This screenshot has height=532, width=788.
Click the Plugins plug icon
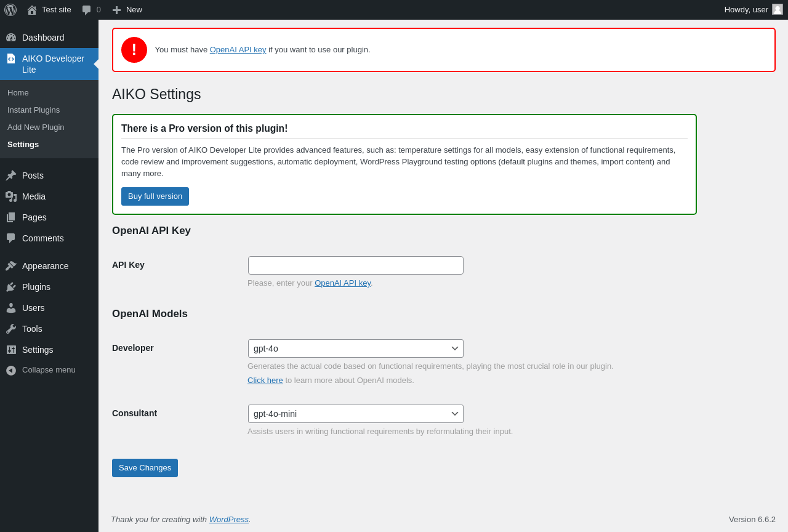click(x=11, y=287)
